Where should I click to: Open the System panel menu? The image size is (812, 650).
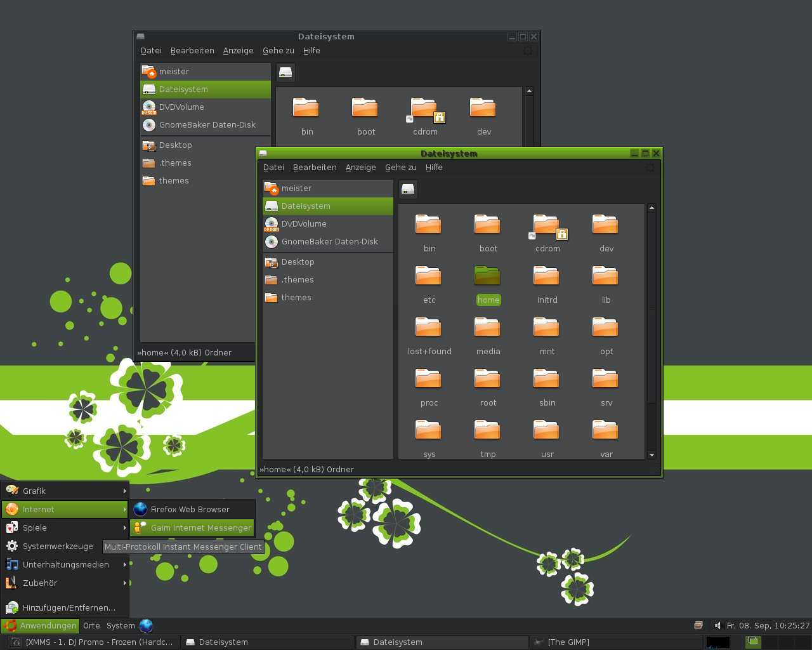pyautogui.click(x=121, y=625)
